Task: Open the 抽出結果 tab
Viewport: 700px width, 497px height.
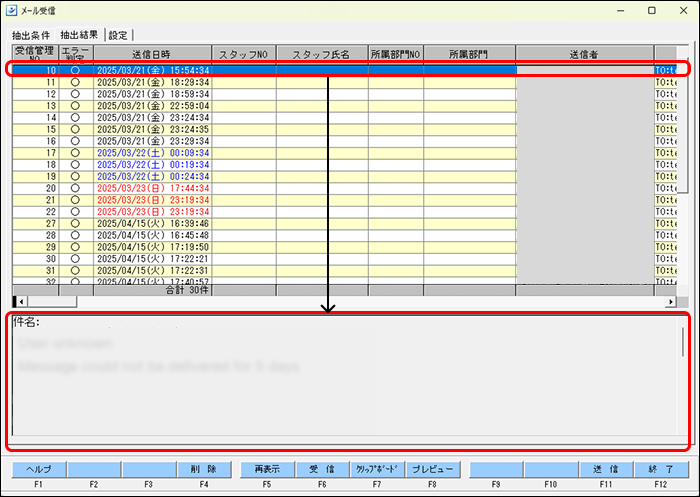Action: coord(79,34)
